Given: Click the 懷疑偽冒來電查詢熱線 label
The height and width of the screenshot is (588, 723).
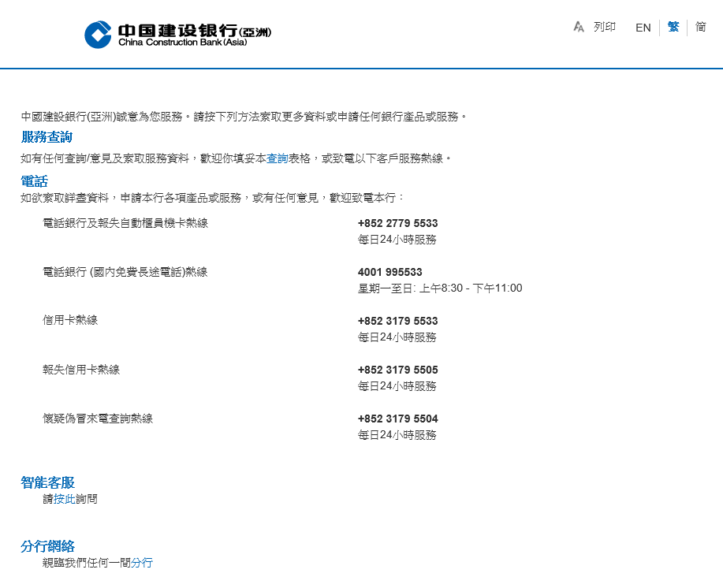Looking at the screenshot, I should tap(98, 419).
